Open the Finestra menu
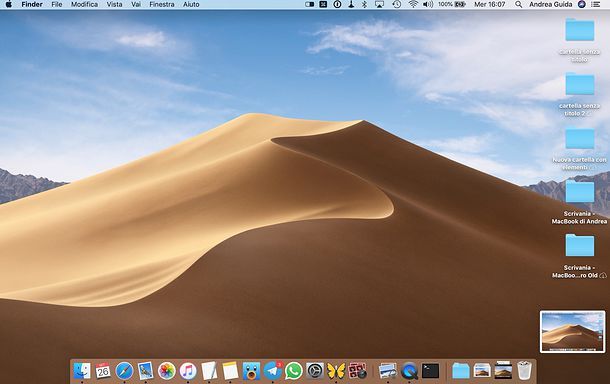The height and width of the screenshot is (384, 610). 162,4
